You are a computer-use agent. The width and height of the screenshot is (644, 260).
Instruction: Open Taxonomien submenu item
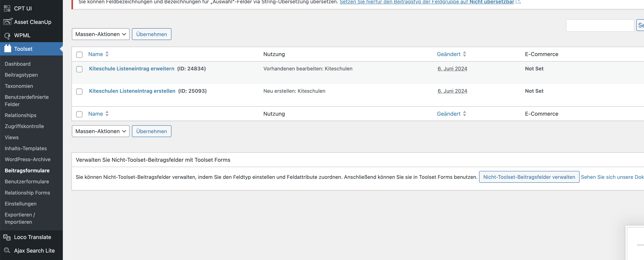19,86
